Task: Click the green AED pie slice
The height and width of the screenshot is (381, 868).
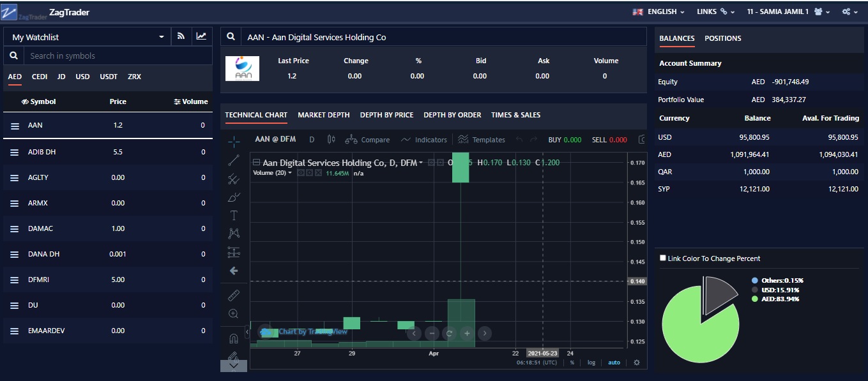Action: click(x=693, y=332)
